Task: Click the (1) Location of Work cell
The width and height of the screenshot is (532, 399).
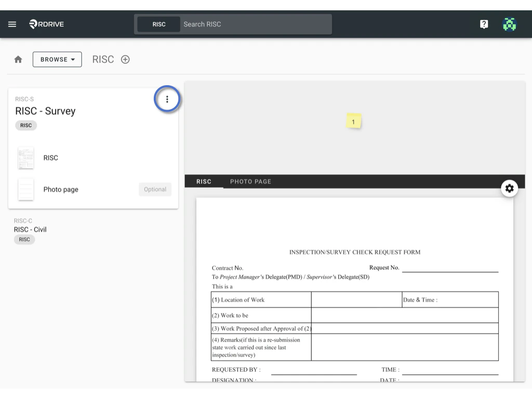Action: pyautogui.click(x=261, y=300)
